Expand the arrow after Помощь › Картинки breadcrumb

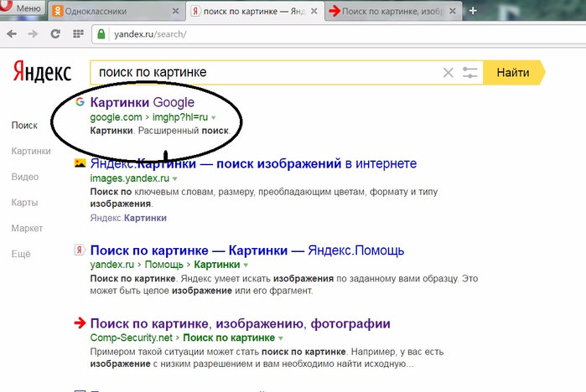point(246,265)
